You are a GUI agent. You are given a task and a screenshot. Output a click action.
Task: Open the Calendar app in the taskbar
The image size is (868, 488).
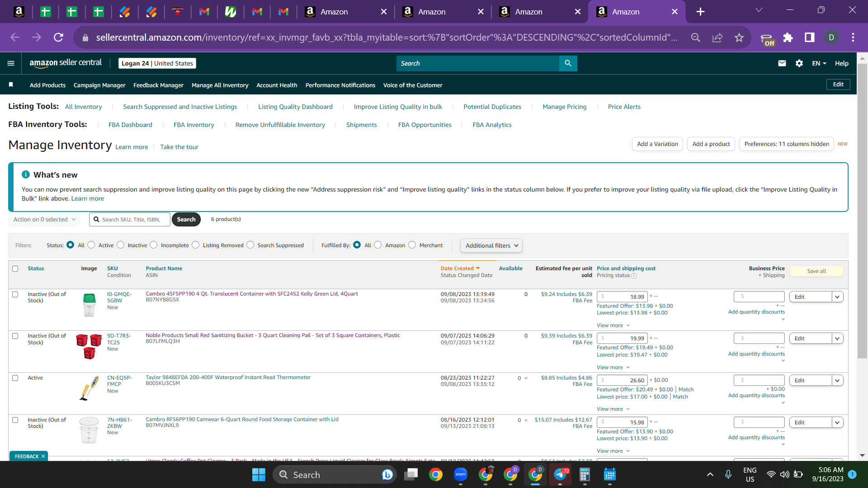point(610,474)
